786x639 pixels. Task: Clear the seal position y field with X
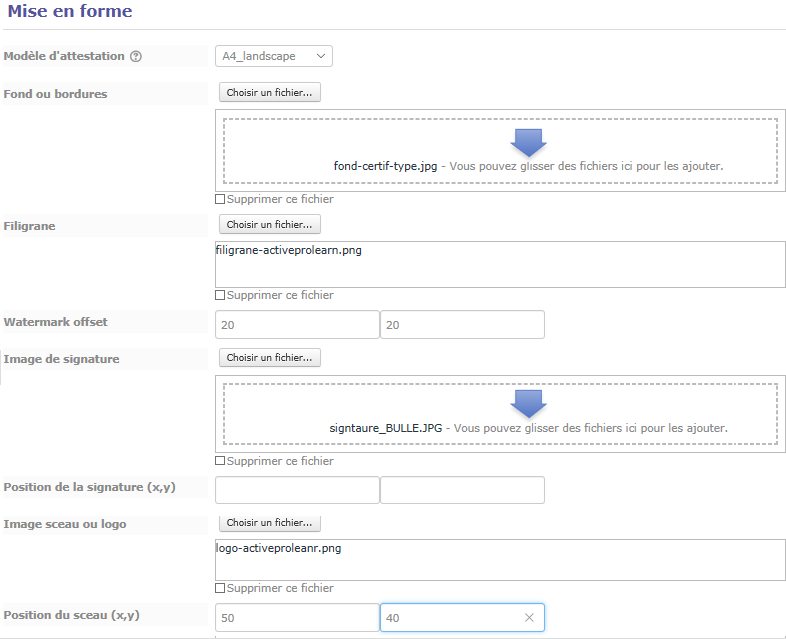click(x=529, y=617)
